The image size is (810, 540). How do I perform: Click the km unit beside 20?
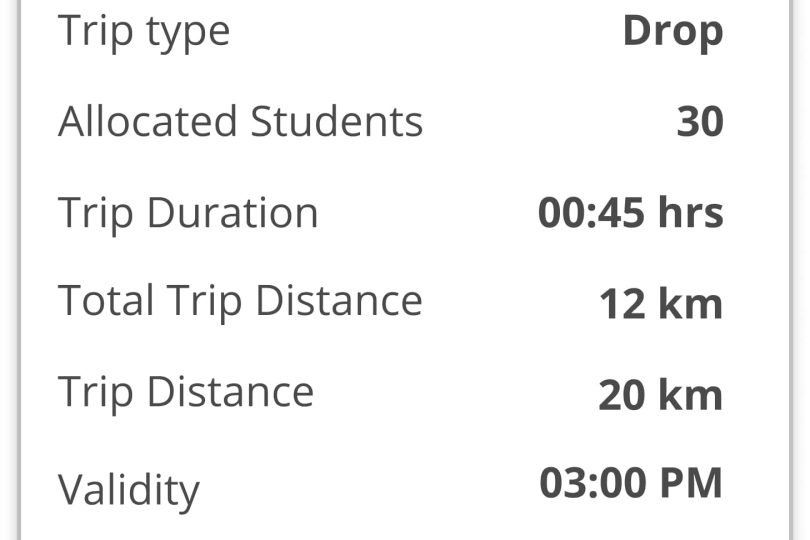pos(689,395)
